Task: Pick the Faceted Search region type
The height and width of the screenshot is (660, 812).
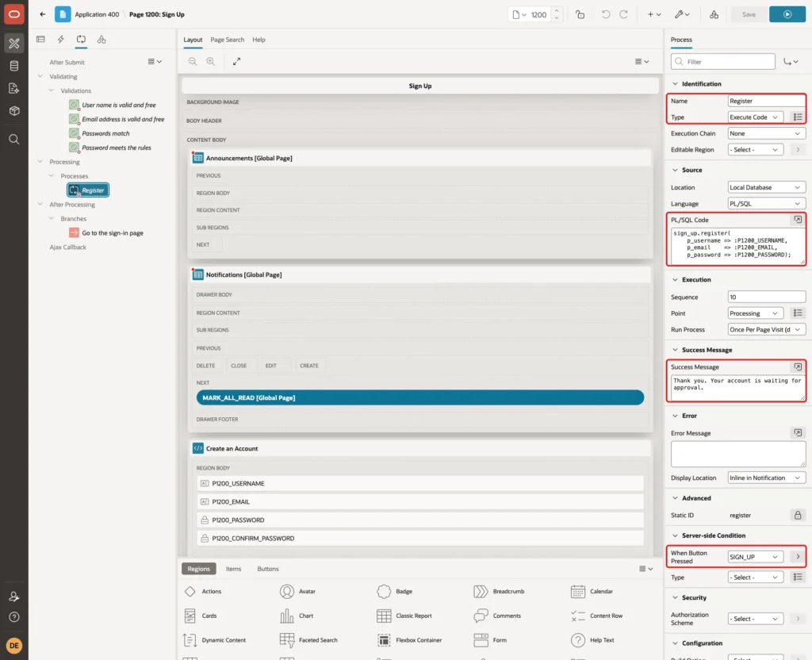Action: point(308,640)
